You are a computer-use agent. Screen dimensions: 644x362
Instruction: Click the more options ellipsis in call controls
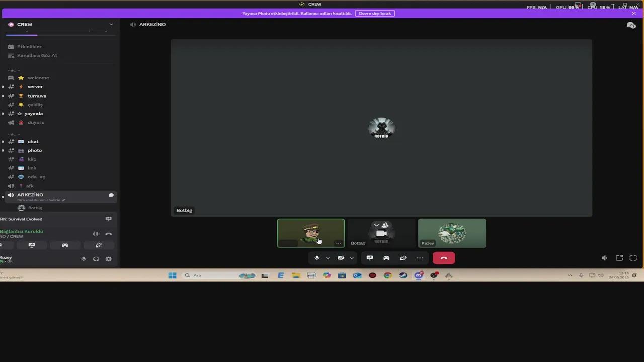(x=420, y=258)
